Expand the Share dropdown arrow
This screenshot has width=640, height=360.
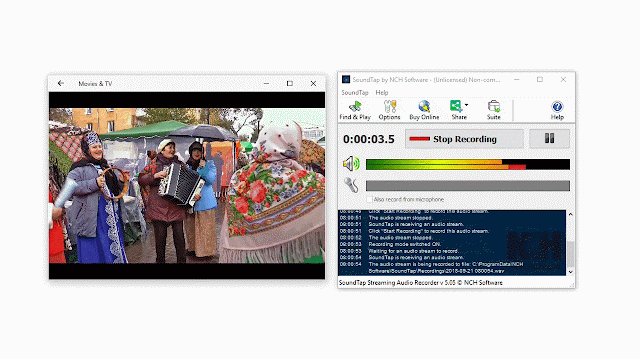[x=467, y=105]
